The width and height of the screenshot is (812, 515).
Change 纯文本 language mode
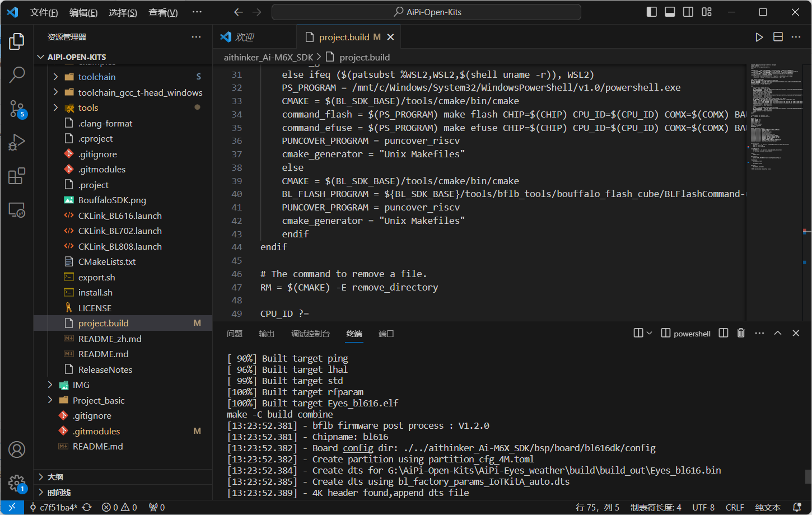pyautogui.click(x=768, y=507)
